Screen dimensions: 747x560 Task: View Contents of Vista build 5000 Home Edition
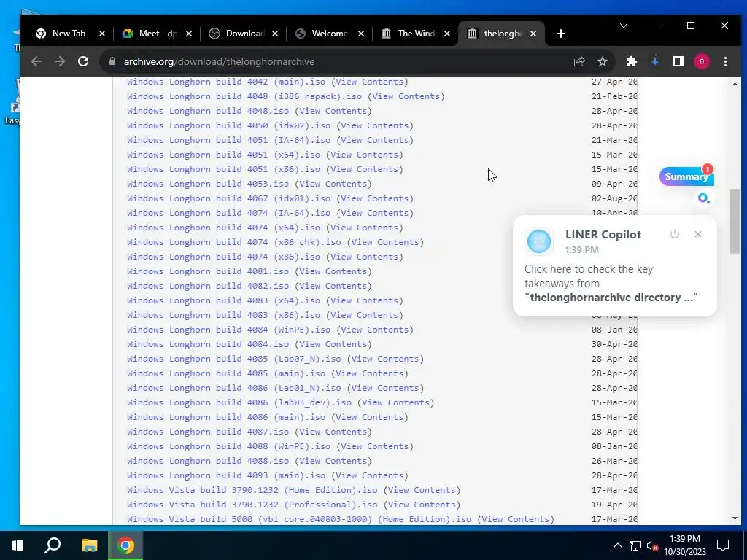click(x=516, y=519)
